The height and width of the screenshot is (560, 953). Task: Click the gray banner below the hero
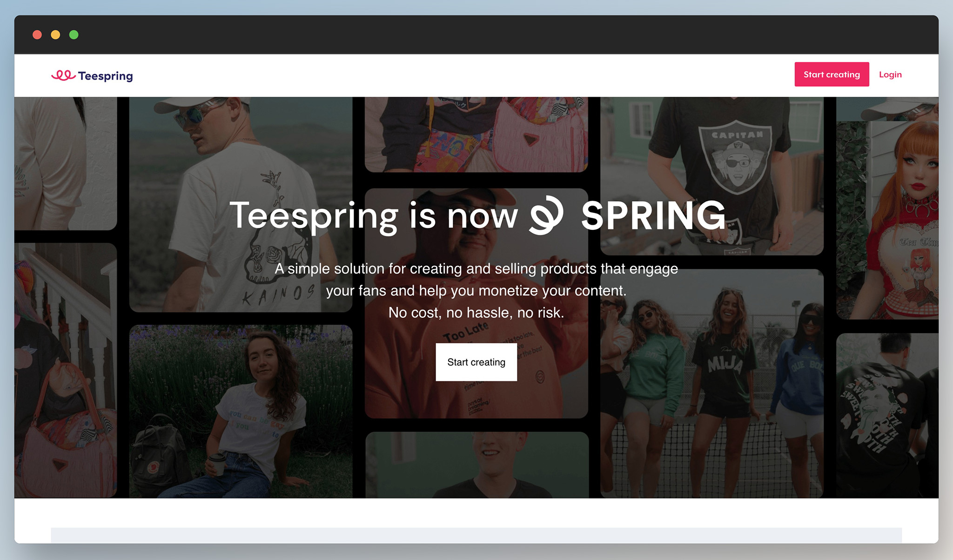(476, 535)
